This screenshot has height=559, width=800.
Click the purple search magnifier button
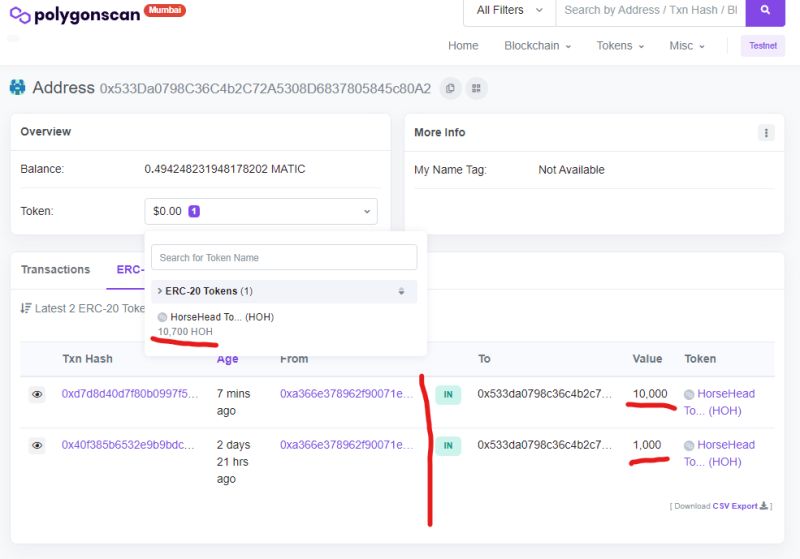tap(765, 10)
